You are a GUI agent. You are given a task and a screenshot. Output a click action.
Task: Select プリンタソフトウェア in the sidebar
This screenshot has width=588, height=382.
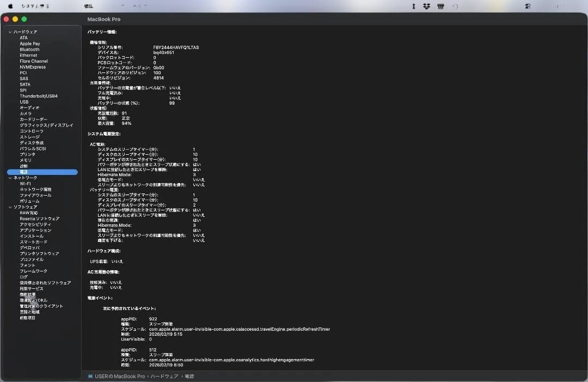pyautogui.click(x=39, y=253)
